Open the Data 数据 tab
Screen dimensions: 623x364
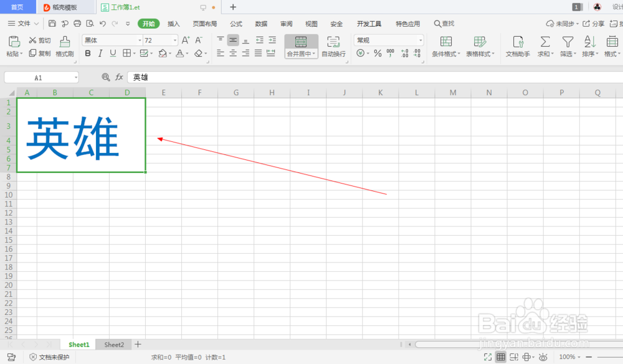tap(261, 24)
